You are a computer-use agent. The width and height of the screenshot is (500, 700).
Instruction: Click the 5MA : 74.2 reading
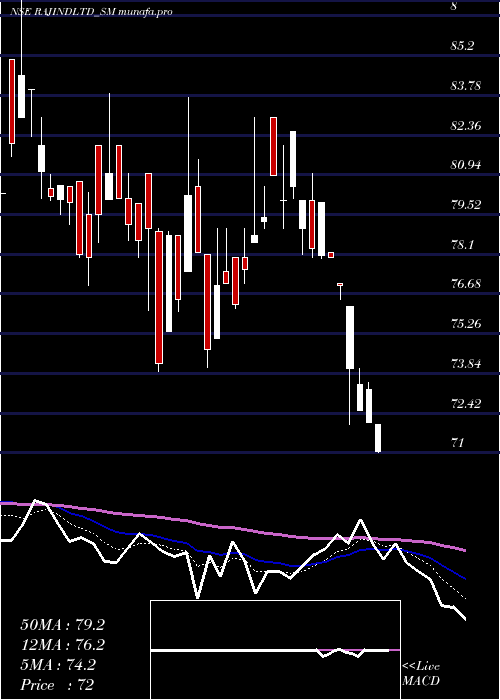58,665
